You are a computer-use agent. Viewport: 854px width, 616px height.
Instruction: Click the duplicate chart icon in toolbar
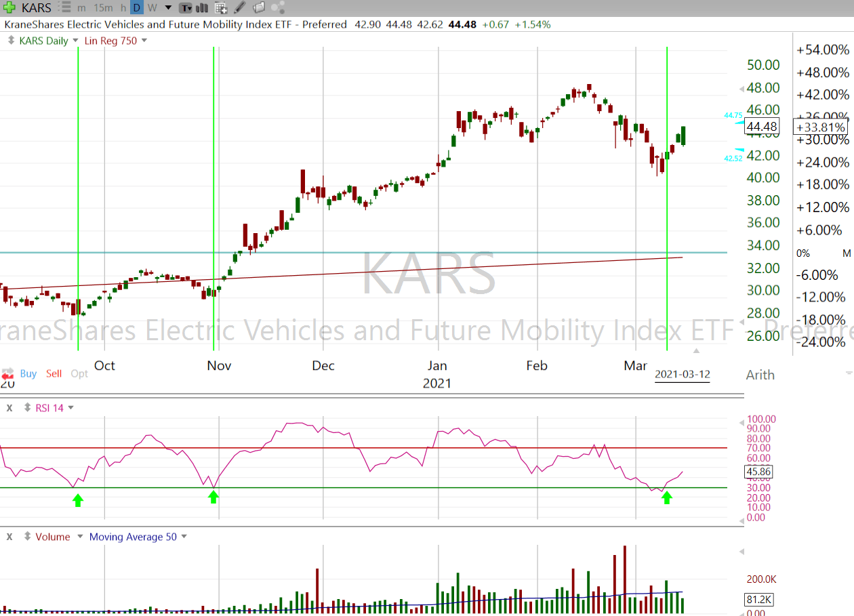point(258,7)
